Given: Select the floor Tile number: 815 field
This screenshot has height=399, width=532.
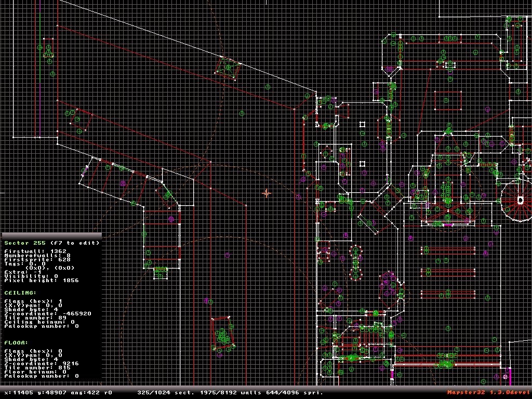Looking at the screenshot, I should tap(37, 367).
